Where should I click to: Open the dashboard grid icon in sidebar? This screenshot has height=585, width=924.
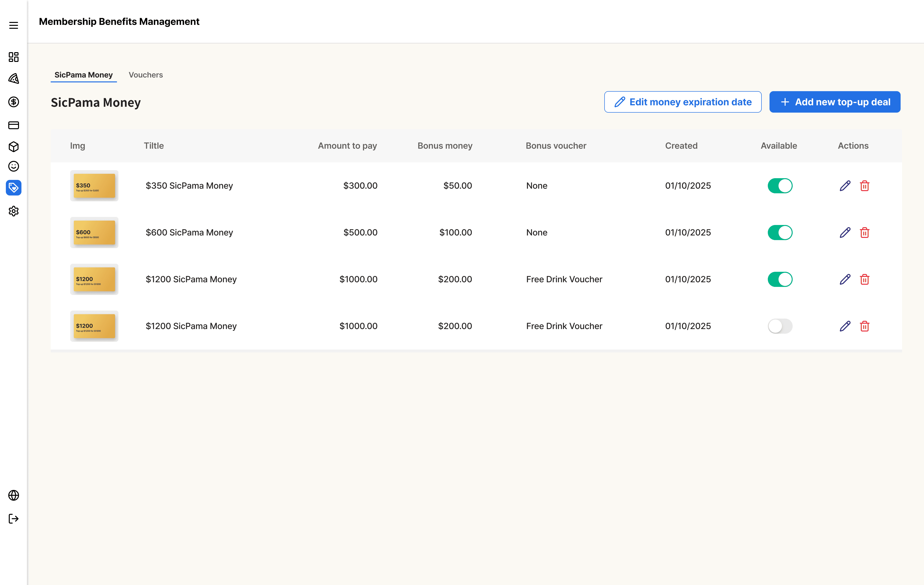(13, 57)
